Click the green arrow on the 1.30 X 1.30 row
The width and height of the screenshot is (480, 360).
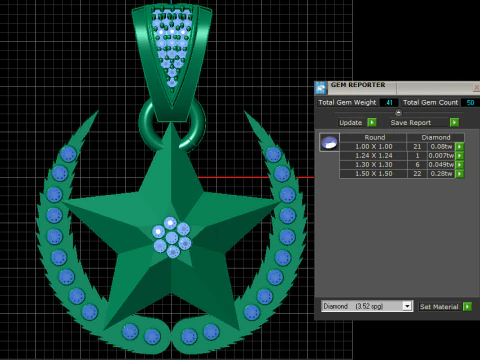coord(460,164)
